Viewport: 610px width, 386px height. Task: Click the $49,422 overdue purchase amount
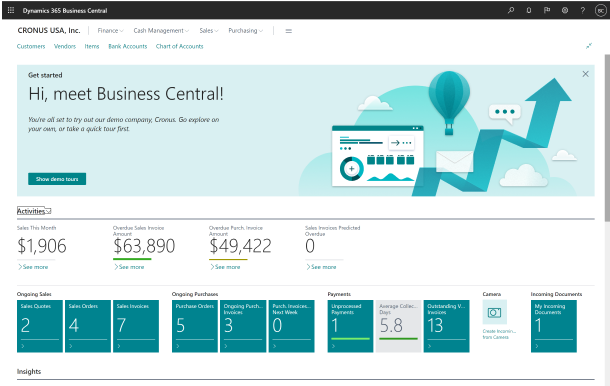[240, 246]
